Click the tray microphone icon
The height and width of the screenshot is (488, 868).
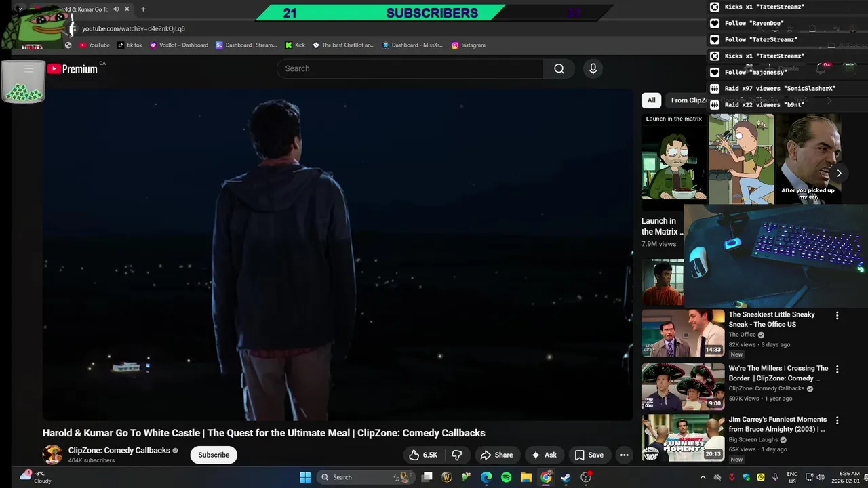coord(775,477)
